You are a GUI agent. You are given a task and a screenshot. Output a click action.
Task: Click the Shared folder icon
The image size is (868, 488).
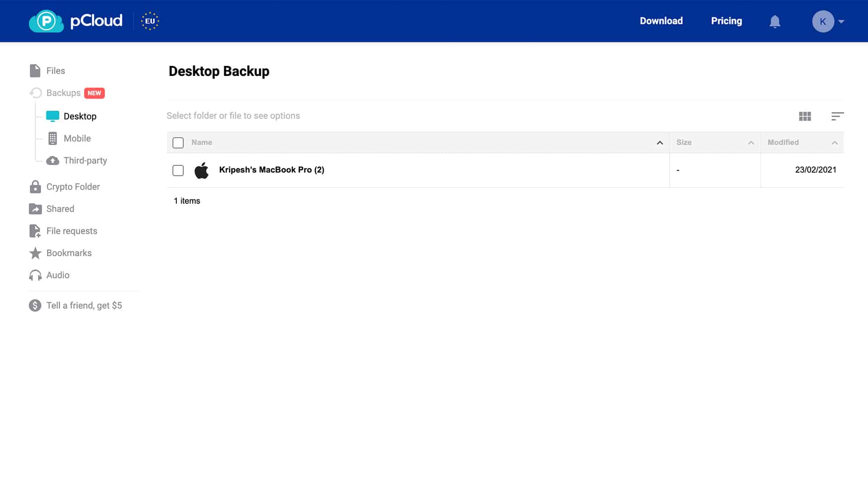[35, 209]
